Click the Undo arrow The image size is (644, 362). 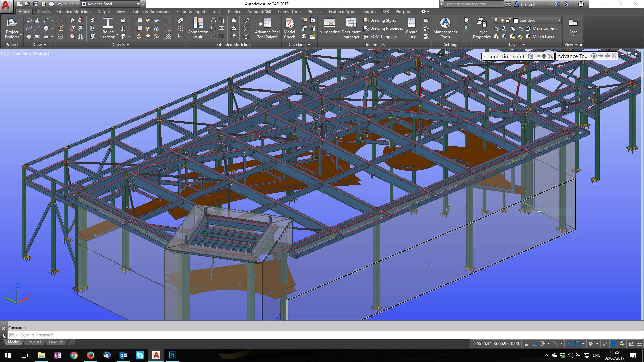tap(60, 4)
